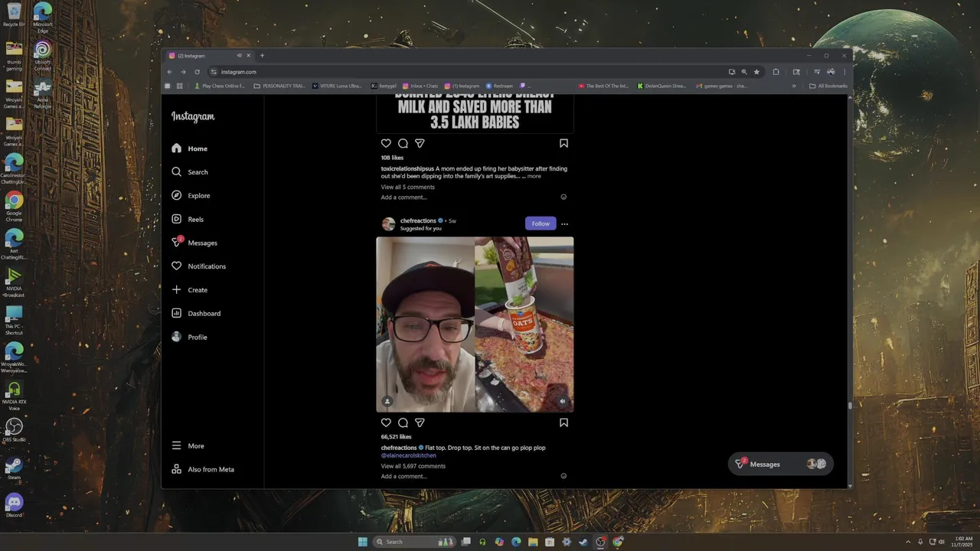Viewport: 980px width, 551px height.
Task: Open the Recycle Bin desktop icon
Action: click(x=14, y=15)
